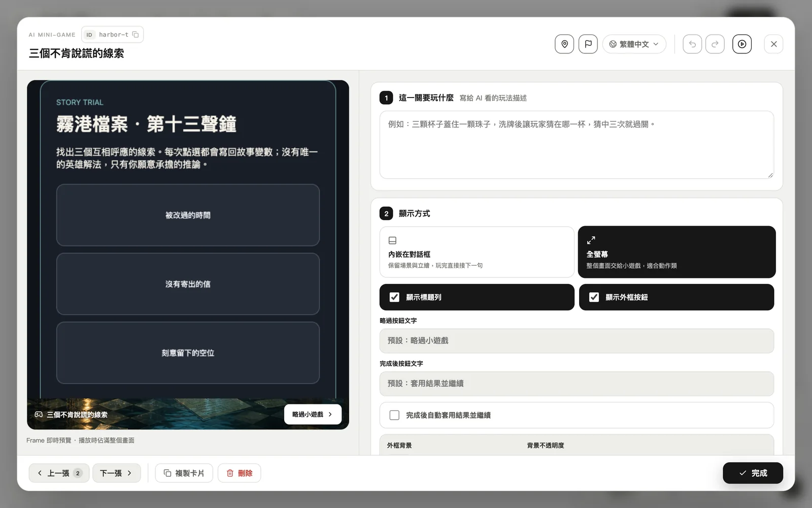Click the 這一關要玩什麼 section heading

(426, 98)
